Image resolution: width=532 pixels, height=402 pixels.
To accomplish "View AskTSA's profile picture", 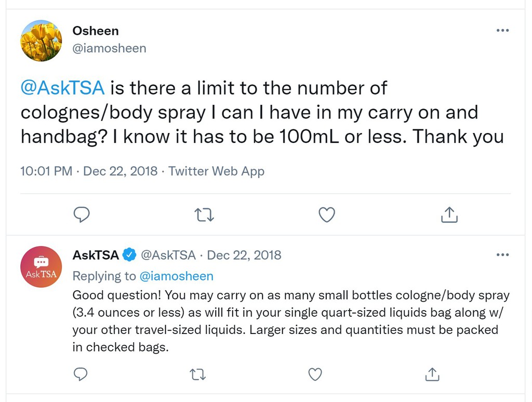I will pos(41,266).
